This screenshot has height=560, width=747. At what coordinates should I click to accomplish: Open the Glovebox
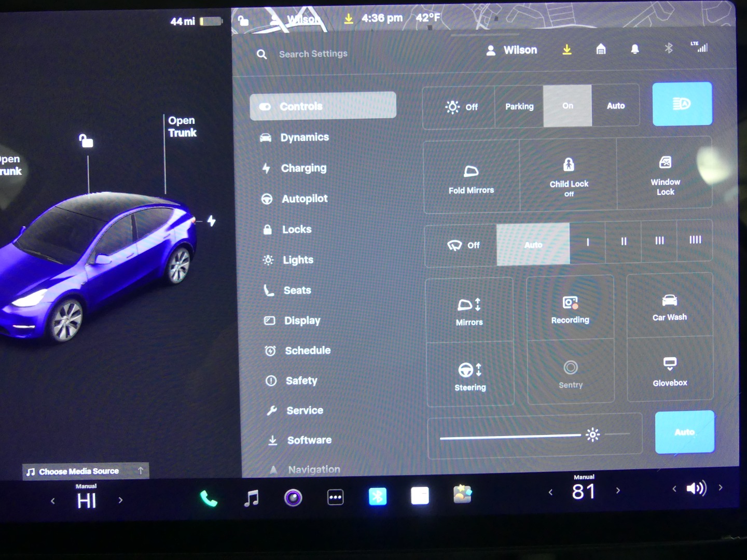click(x=670, y=370)
